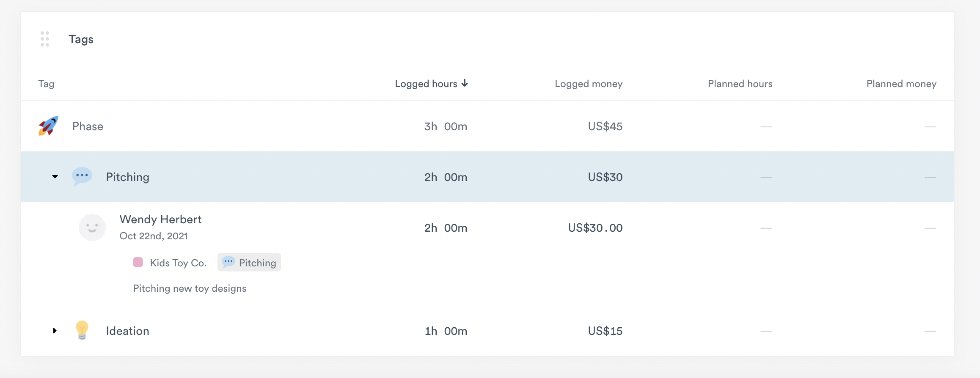This screenshot has height=378, width=980.
Task: Sort by the Logged money column header
Action: (588, 84)
